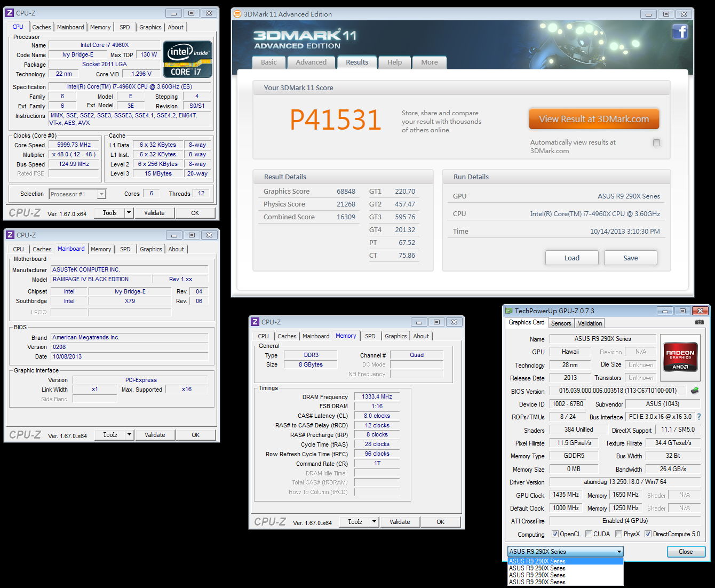Image resolution: width=715 pixels, height=588 pixels.
Task: Click the Facebook share icon in 3DMark 11
Action: pos(680,32)
